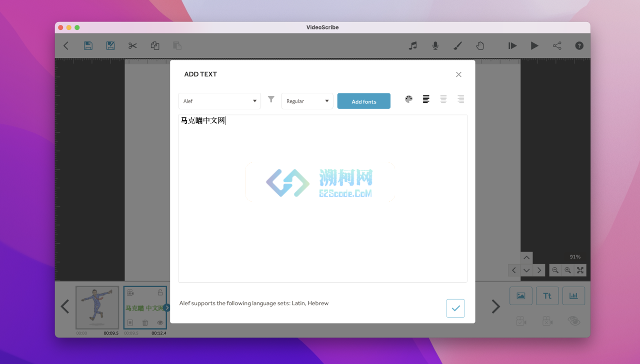Image resolution: width=640 pixels, height=364 pixels.
Task: Move the canvas down with arrow
Action: point(526,270)
